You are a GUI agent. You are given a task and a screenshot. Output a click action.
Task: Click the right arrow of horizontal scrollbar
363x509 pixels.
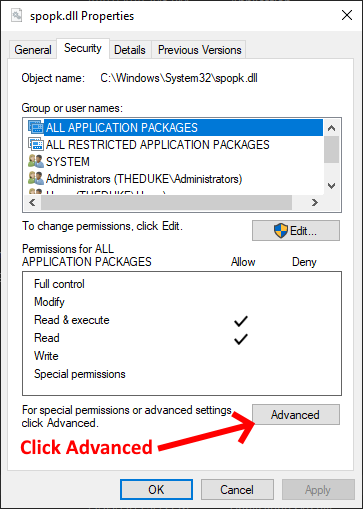coord(315,202)
